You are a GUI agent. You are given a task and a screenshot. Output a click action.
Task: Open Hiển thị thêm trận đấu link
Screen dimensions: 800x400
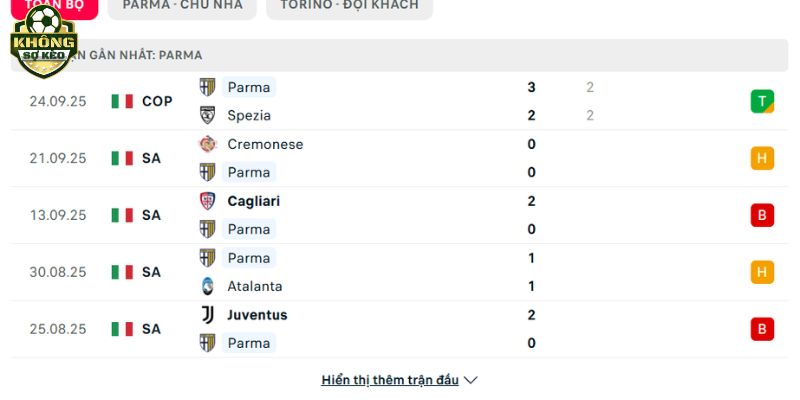[x=390, y=380]
